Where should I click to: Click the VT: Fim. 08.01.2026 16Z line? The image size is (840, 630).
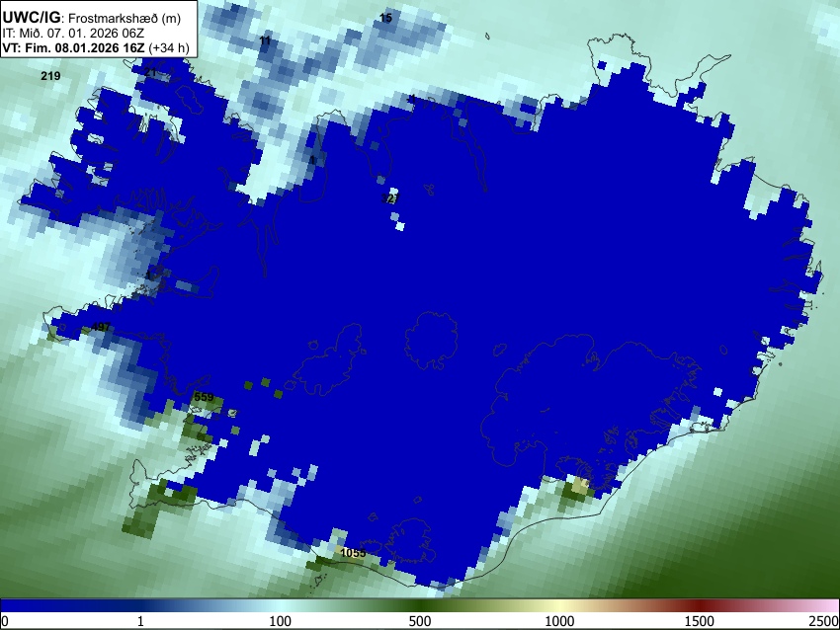(x=95, y=47)
